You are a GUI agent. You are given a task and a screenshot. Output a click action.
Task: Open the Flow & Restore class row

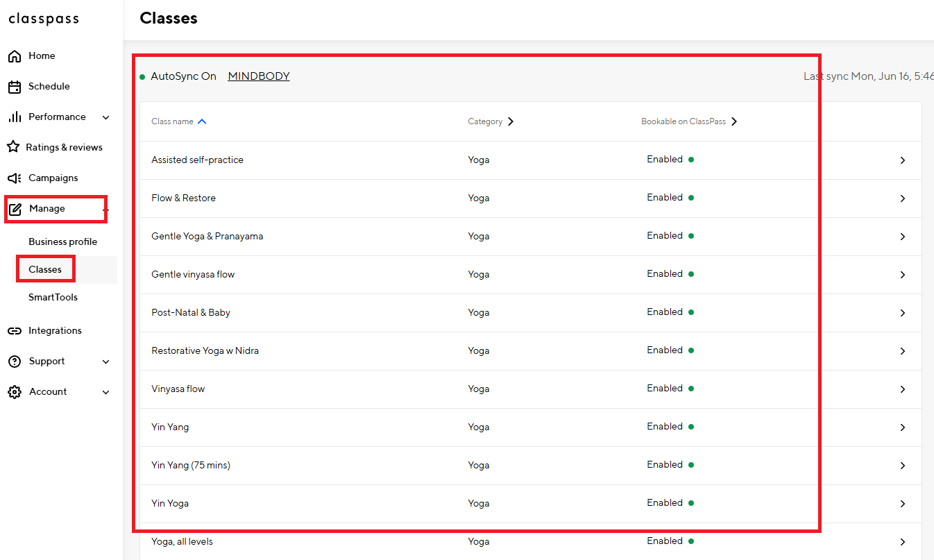coord(183,198)
